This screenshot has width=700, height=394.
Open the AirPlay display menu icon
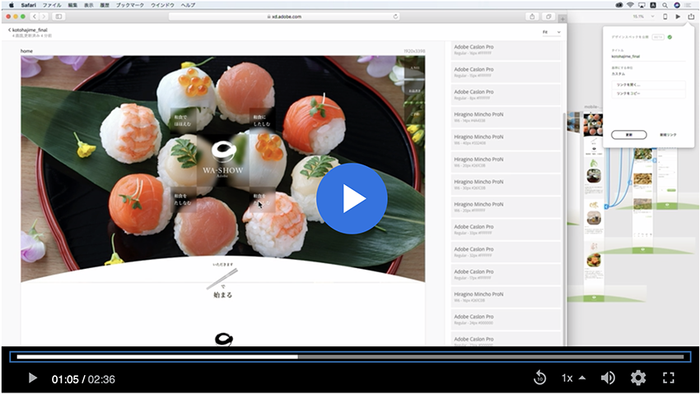tap(642, 5)
